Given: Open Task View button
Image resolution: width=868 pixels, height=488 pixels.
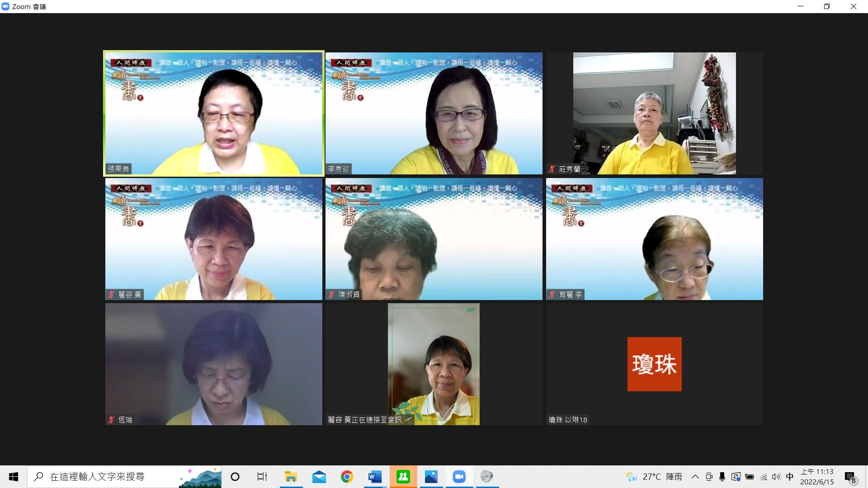Looking at the screenshot, I should click(x=262, y=477).
